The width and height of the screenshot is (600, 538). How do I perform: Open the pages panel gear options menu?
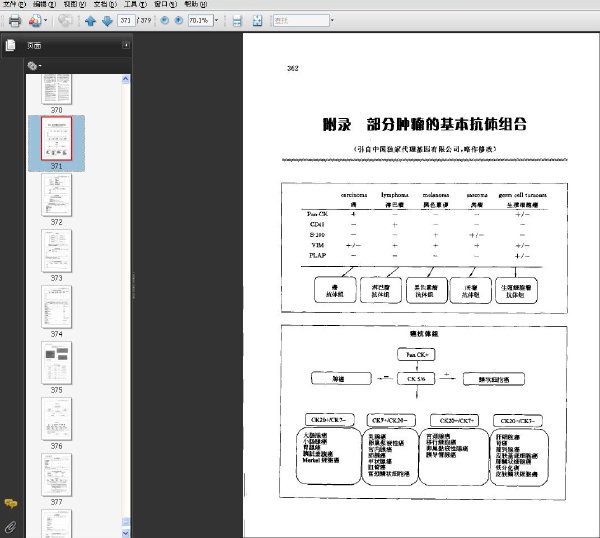coord(34,66)
